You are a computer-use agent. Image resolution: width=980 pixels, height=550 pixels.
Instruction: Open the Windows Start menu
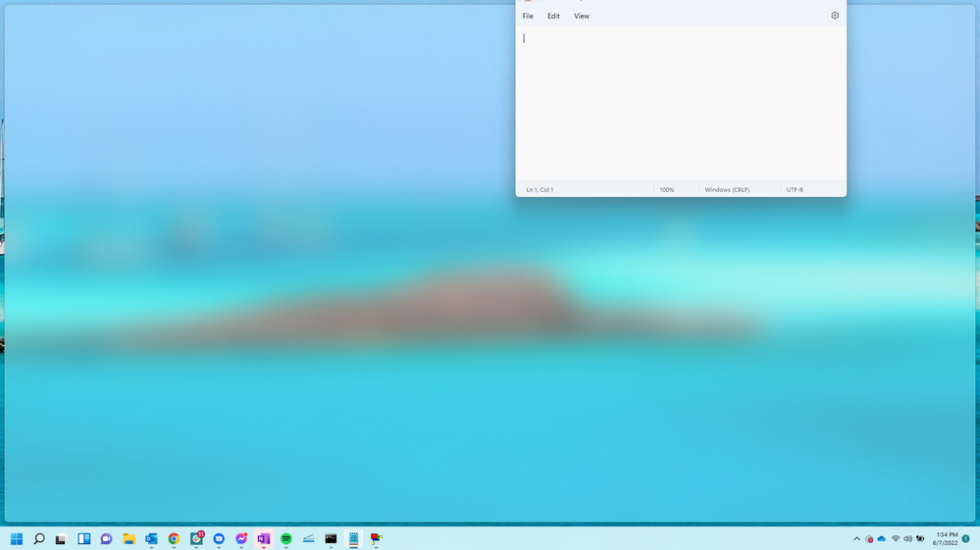[17, 539]
